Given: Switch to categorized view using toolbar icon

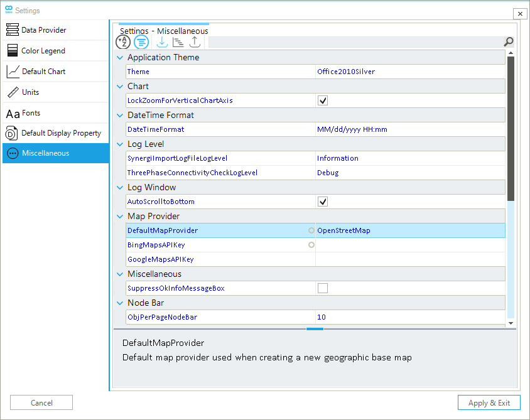Looking at the screenshot, I should coord(141,42).
